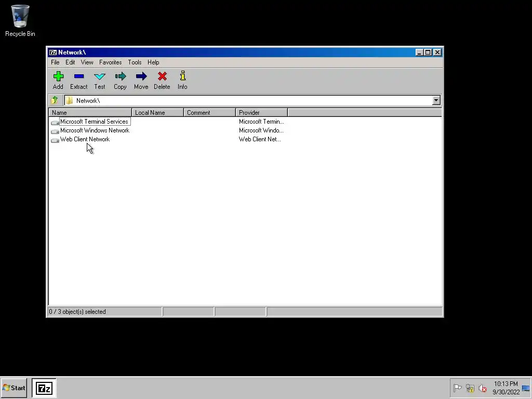532x399 pixels.
Task: Open the Edit menu
Action: tap(70, 62)
